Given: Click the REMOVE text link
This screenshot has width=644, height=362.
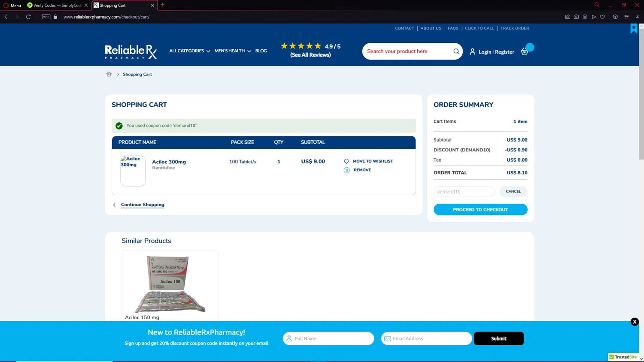Looking at the screenshot, I should coord(362,170).
